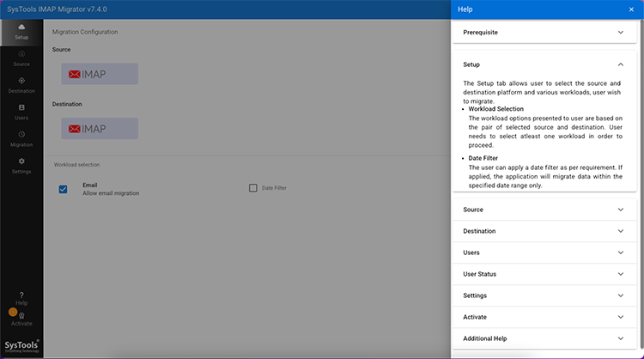Select the Destination IMAP platform button
The width and height of the screenshot is (644, 359).
100,129
